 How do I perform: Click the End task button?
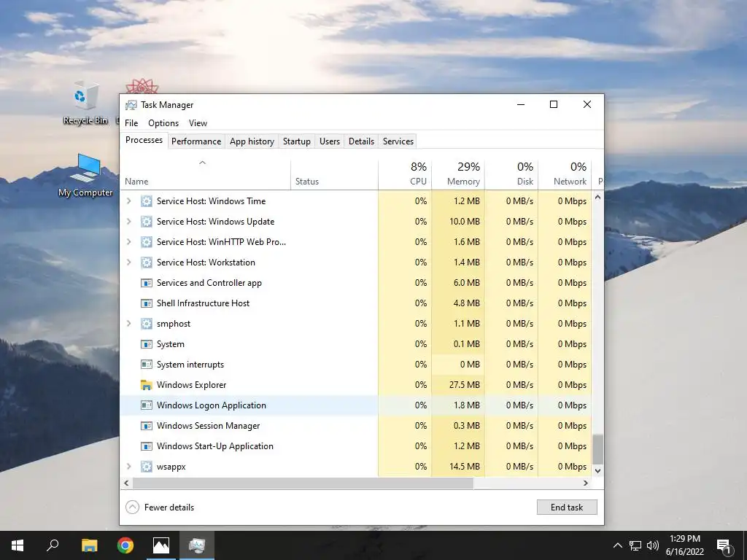pyautogui.click(x=567, y=507)
